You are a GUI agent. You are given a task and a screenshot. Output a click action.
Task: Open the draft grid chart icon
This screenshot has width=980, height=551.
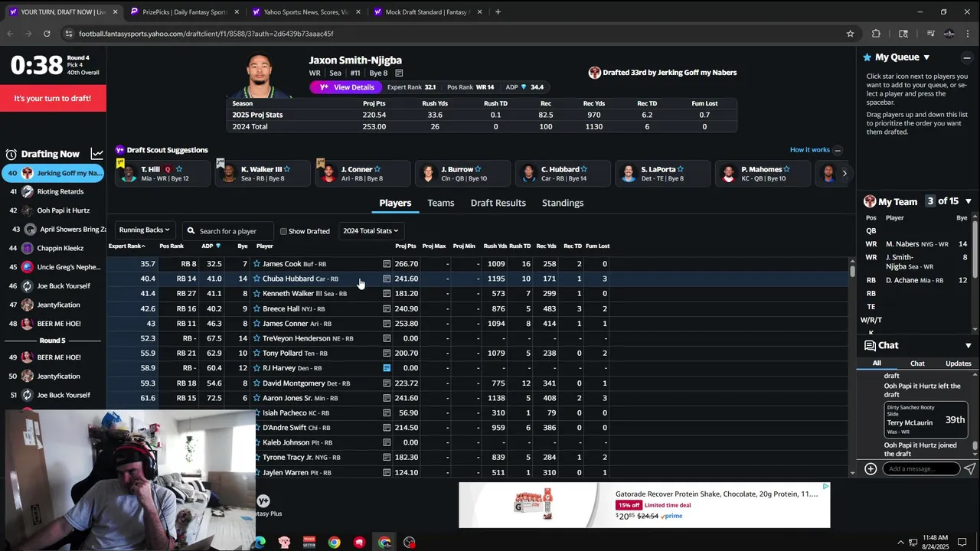pyautogui.click(x=97, y=154)
